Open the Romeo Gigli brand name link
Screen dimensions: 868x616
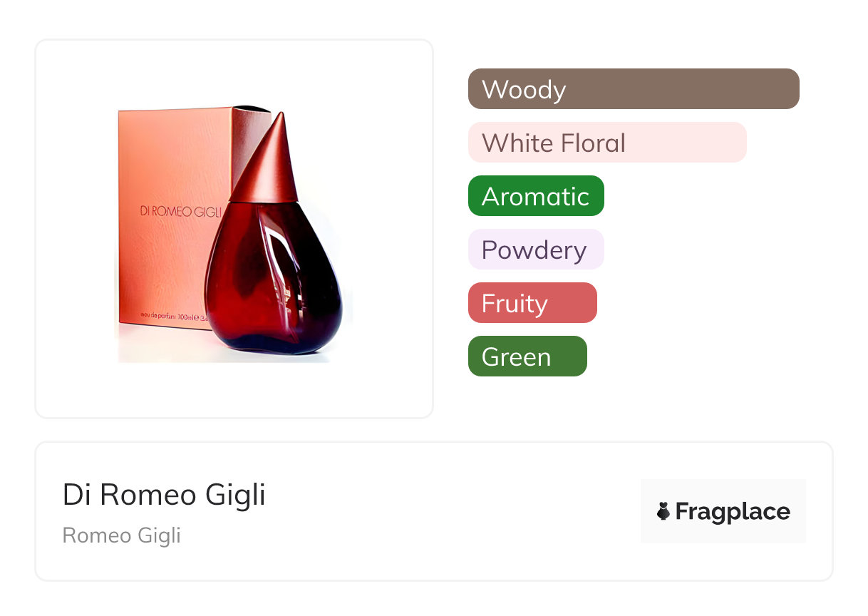click(121, 535)
